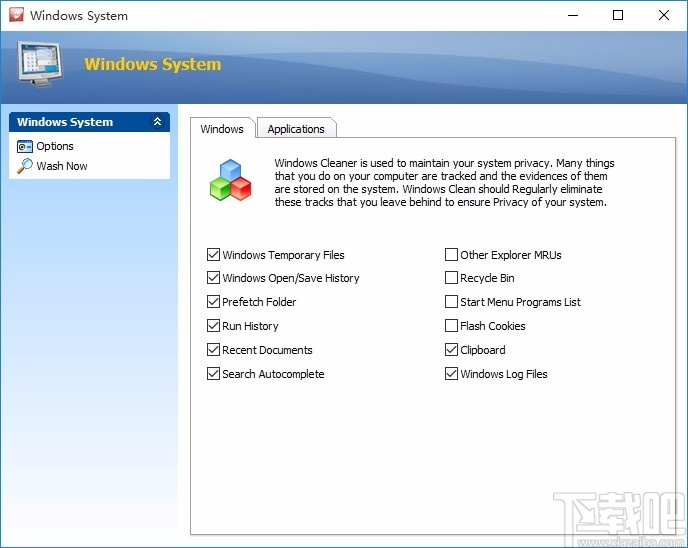Uncheck the Clipboard option
The image size is (688, 548).
click(451, 350)
